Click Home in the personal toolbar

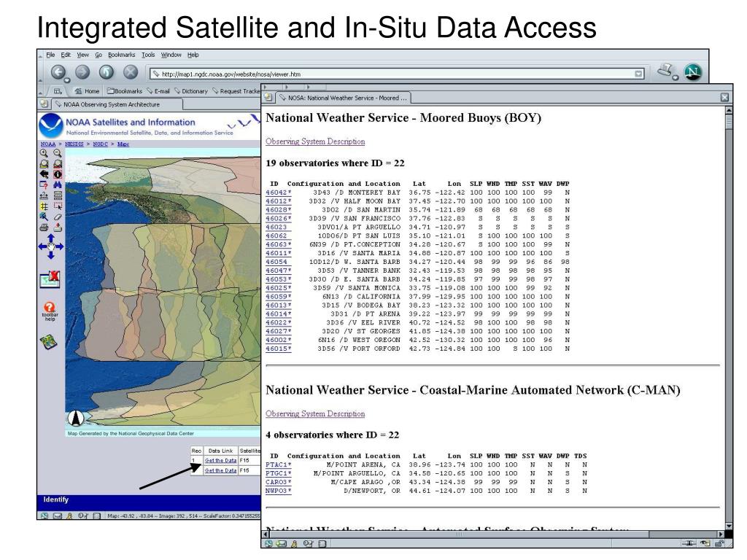click(88, 91)
